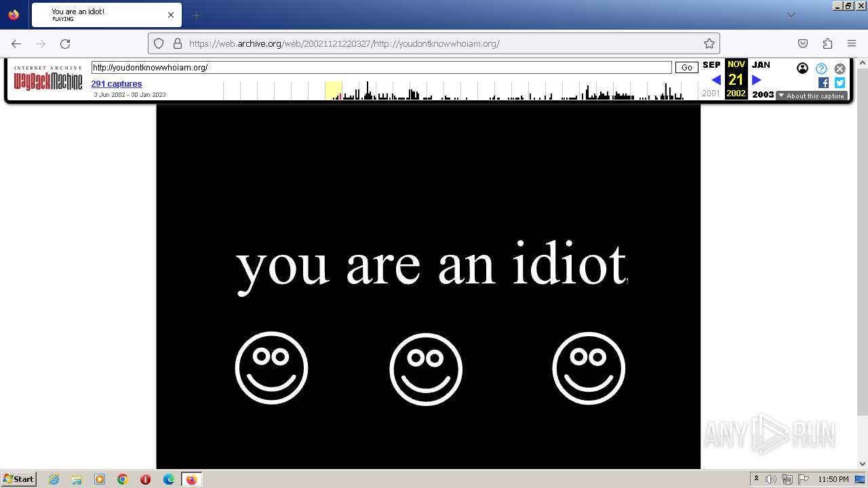Launch Chrome from taskbar

pos(123,479)
